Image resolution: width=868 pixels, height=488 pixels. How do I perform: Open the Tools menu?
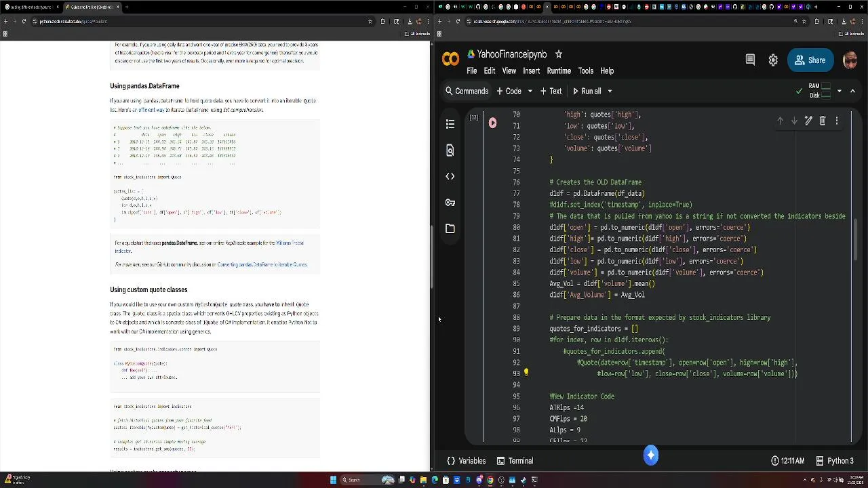pyautogui.click(x=586, y=70)
